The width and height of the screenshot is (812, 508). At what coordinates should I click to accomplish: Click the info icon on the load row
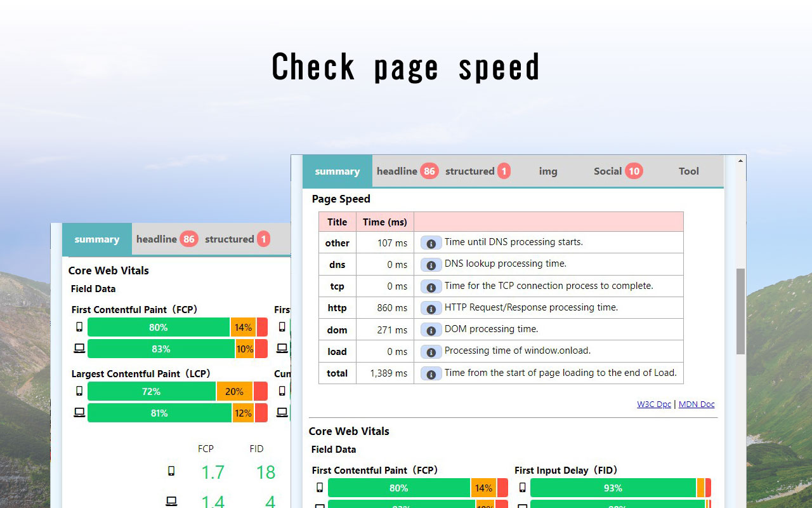point(431,352)
